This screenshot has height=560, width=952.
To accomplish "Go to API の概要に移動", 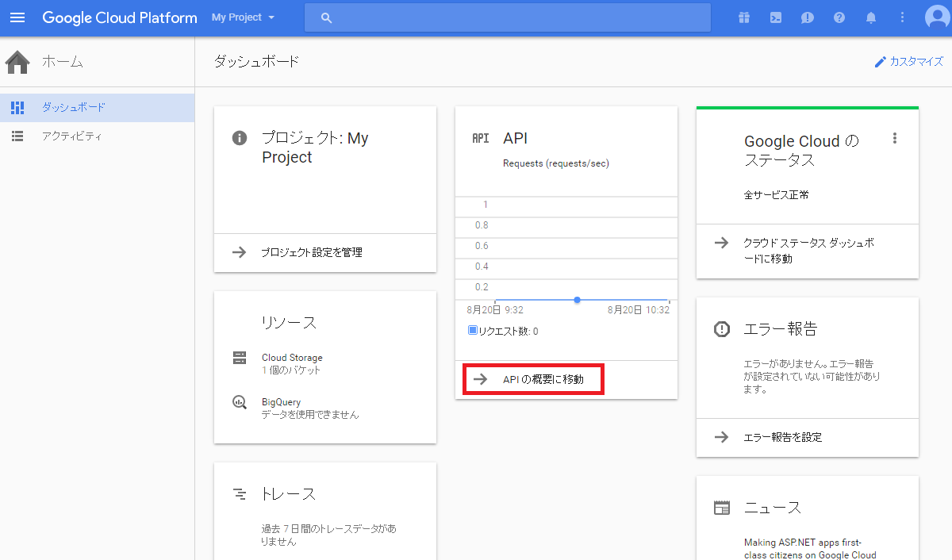I will [543, 379].
